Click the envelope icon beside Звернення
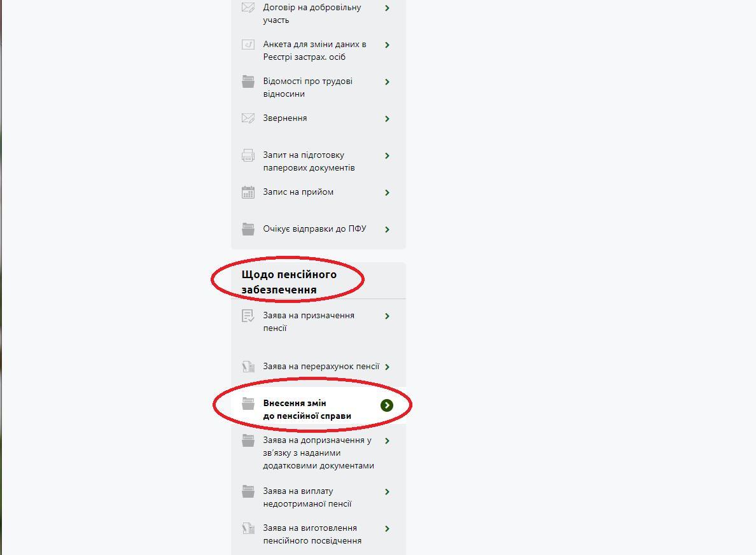The height and width of the screenshot is (555, 756). click(x=248, y=118)
